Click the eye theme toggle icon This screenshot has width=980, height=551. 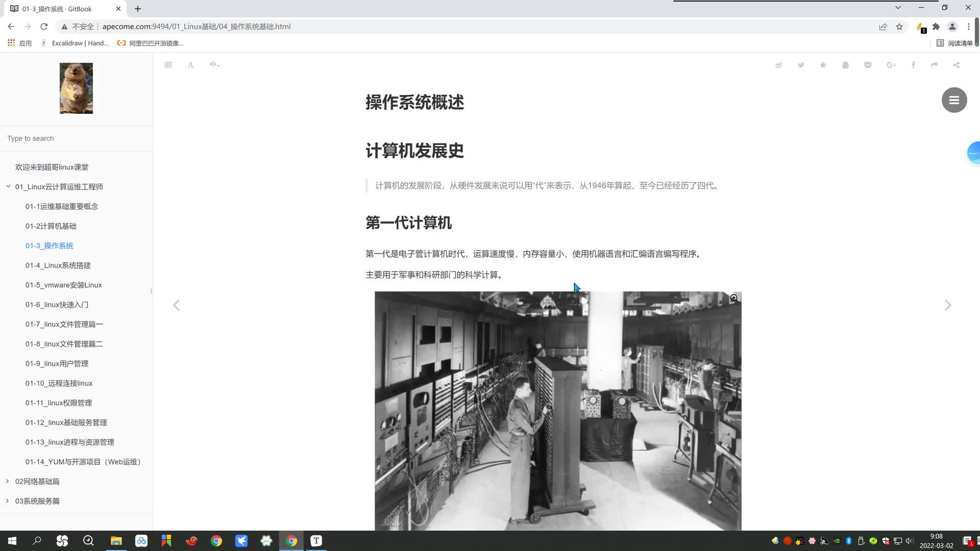(x=214, y=65)
